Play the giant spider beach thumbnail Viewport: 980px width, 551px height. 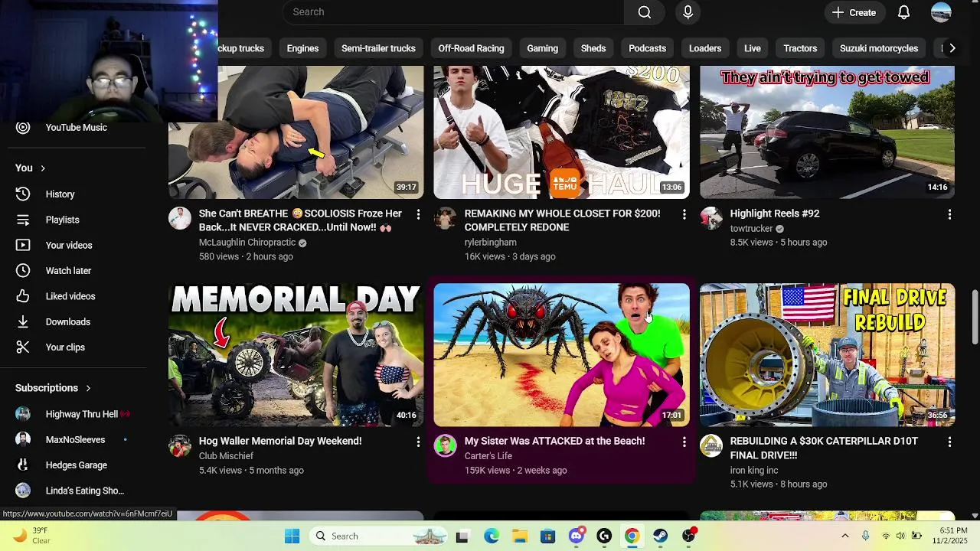[562, 355]
